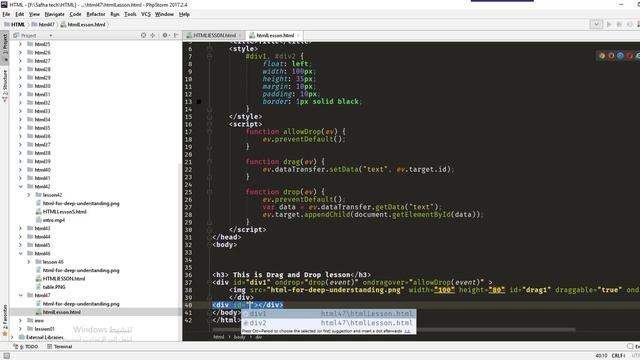Select intro.mp4 file in project tree
Viewport: 640px width, 360px height.
pos(53,220)
